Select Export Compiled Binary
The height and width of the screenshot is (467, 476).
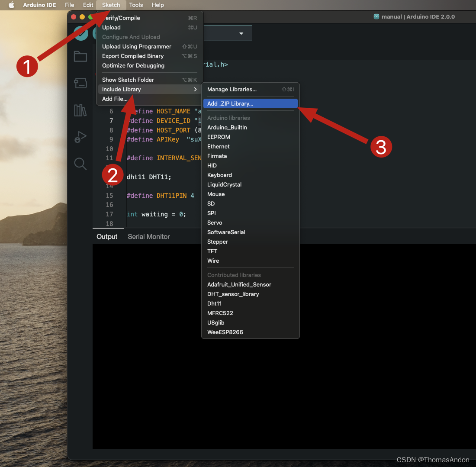[x=149, y=56]
